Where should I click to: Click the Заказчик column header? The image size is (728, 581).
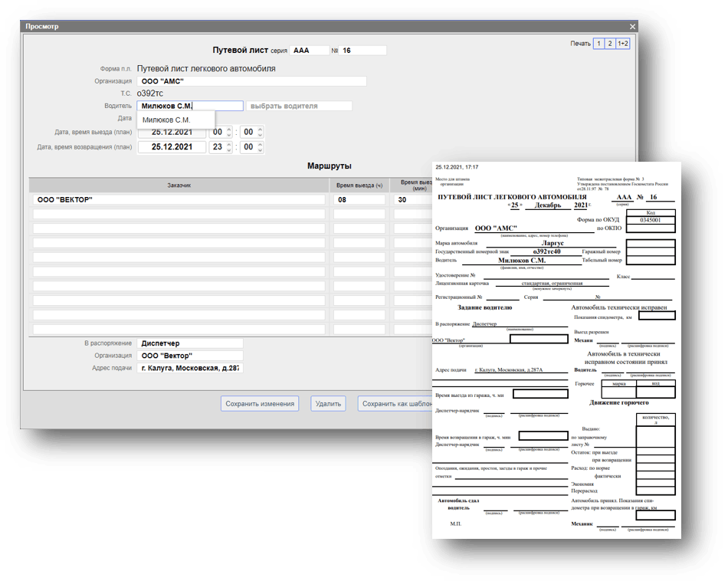179,185
